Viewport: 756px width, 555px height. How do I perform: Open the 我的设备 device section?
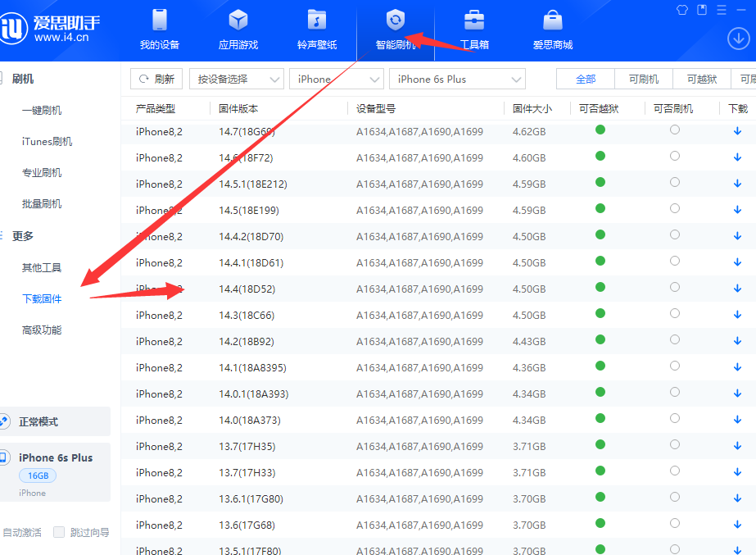pyautogui.click(x=160, y=30)
